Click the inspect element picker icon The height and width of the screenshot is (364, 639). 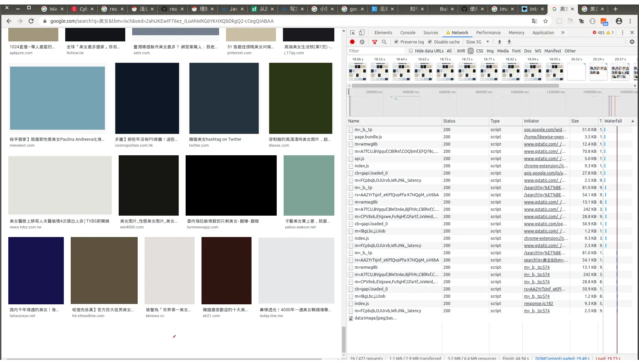point(352,32)
